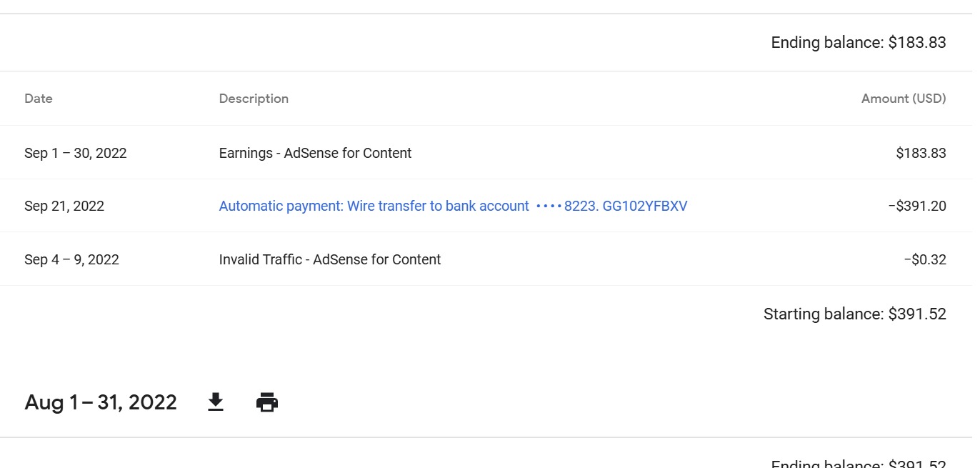Click the $183.83 earnings amount in the table
The width and height of the screenshot is (980, 468).
click(921, 153)
